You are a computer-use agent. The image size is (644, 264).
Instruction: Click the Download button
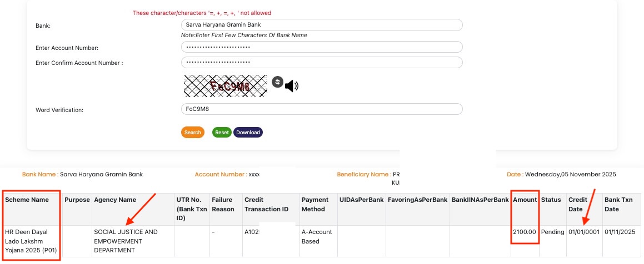coord(248,133)
